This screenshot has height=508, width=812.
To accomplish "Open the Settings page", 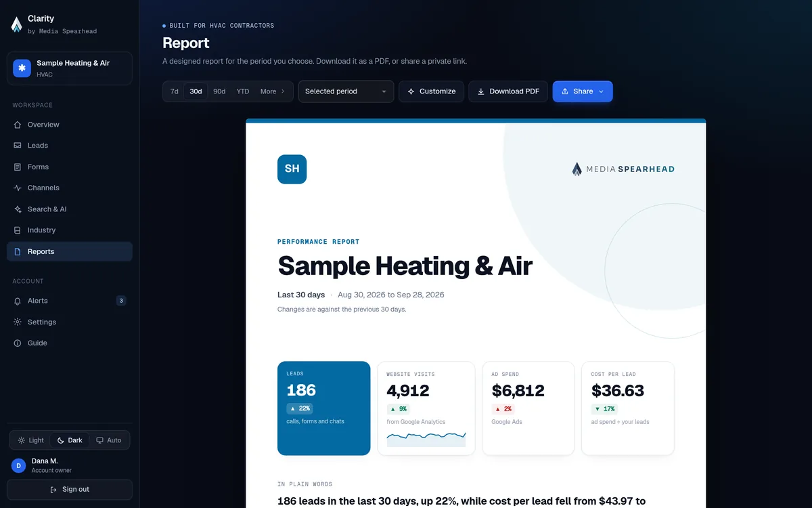I will 70,322.
